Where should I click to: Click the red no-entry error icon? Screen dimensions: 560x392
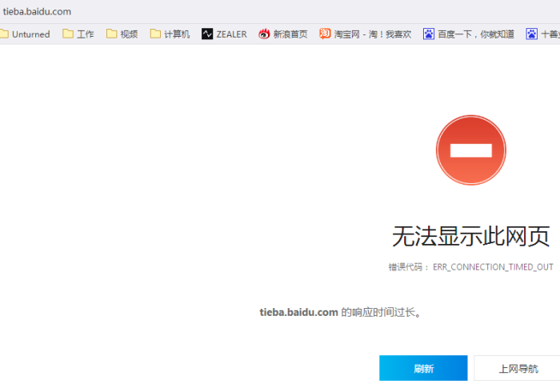tap(470, 150)
